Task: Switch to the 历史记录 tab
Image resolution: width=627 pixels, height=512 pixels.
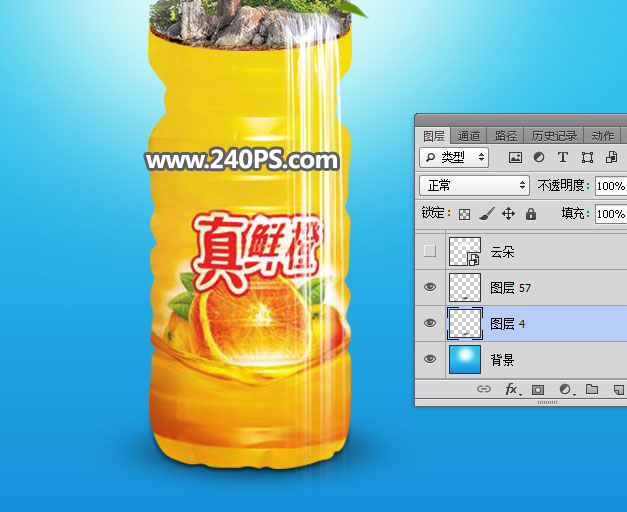Action: point(553,136)
